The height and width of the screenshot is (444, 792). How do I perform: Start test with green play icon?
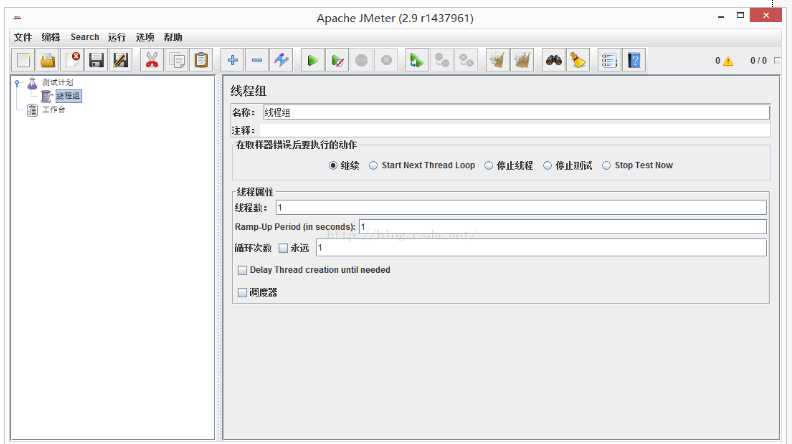click(x=313, y=61)
